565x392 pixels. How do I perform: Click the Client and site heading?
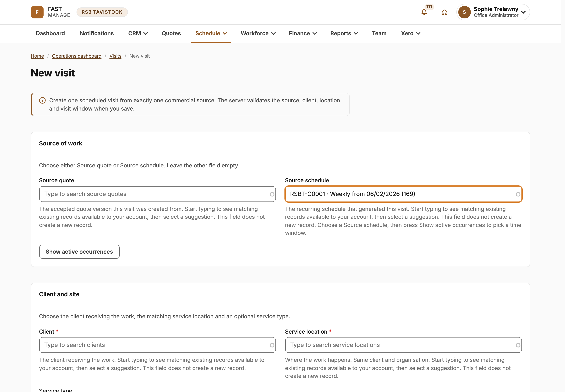click(x=59, y=295)
